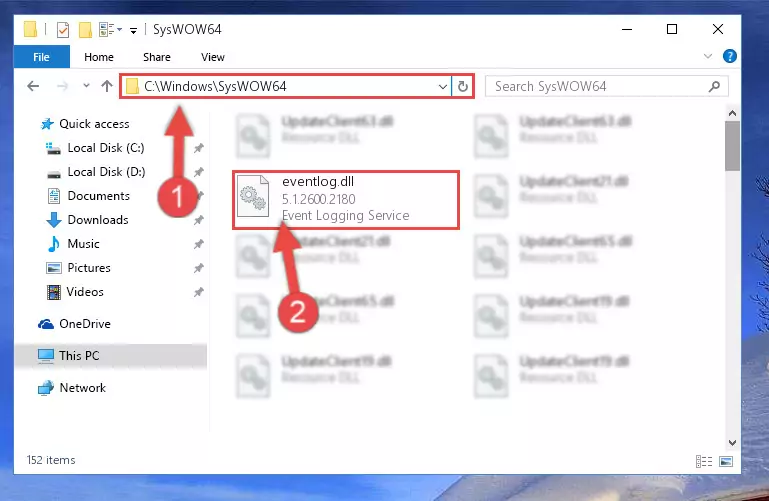Select OneDrive in navigation pane
The height and width of the screenshot is (501, 769).
point(84,324)
